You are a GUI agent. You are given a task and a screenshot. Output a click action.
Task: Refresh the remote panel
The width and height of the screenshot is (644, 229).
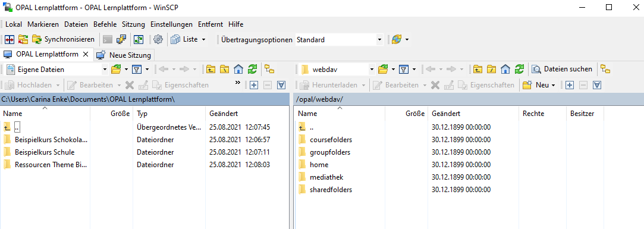[x=519, y=69]
